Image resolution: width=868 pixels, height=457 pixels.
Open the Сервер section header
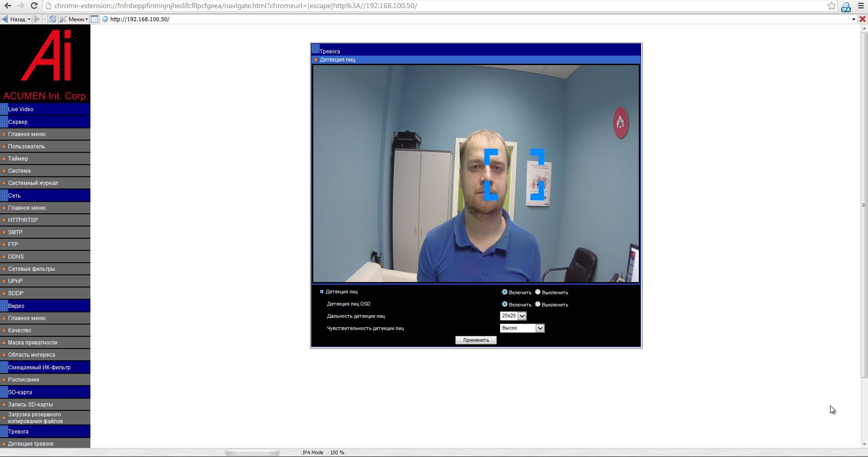[45, 122]
